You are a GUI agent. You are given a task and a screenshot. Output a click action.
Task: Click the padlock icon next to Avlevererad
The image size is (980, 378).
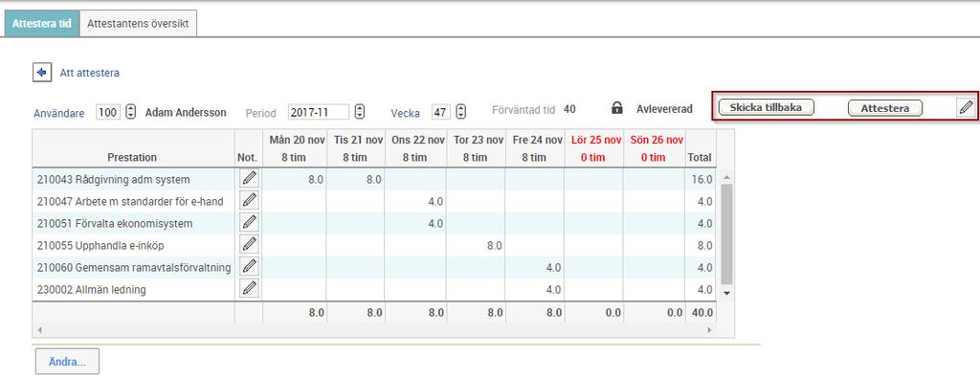click(617, 108)
